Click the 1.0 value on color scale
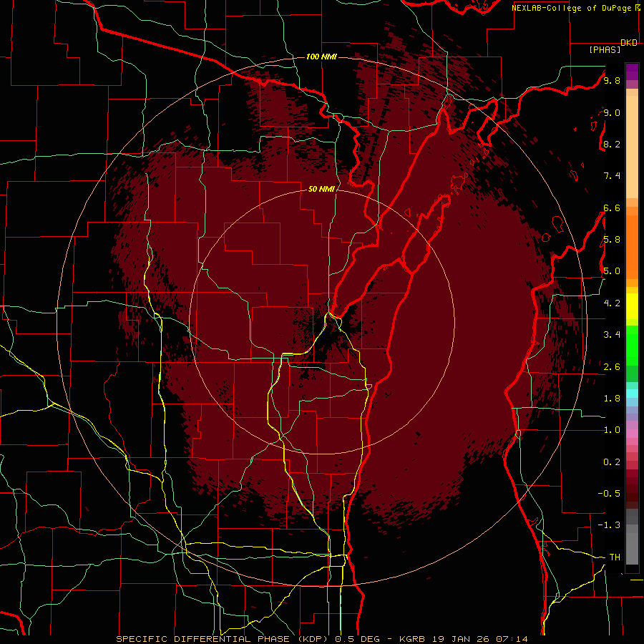Viewport: 644px width, 644px height. coord(612,430)
